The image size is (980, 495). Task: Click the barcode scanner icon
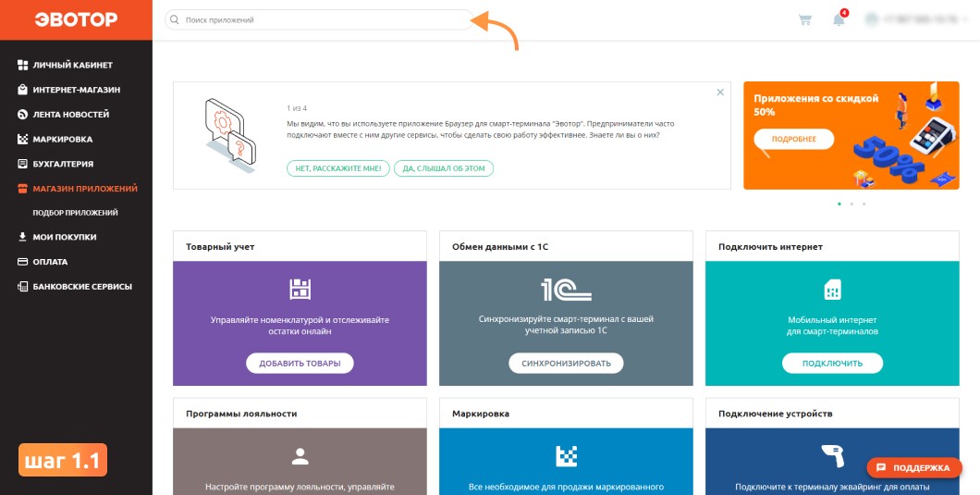(x=832, y=456)
